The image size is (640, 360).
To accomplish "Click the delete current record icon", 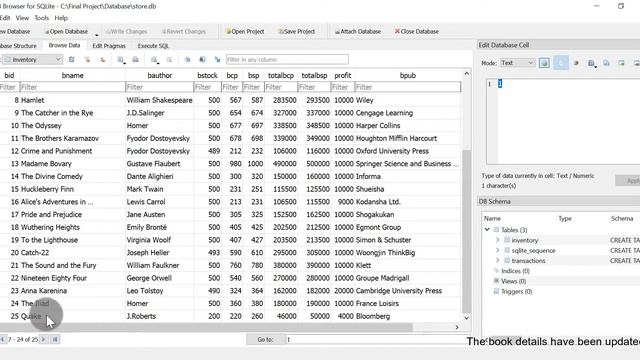I will [x=169, y=60].
